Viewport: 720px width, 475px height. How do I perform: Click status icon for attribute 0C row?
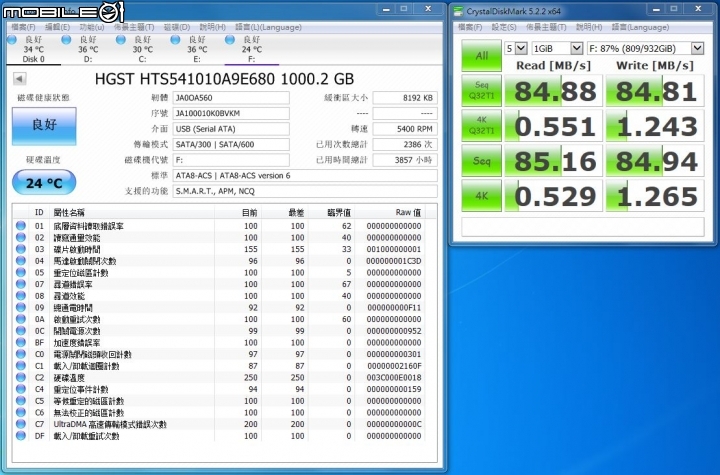point(21,331)
